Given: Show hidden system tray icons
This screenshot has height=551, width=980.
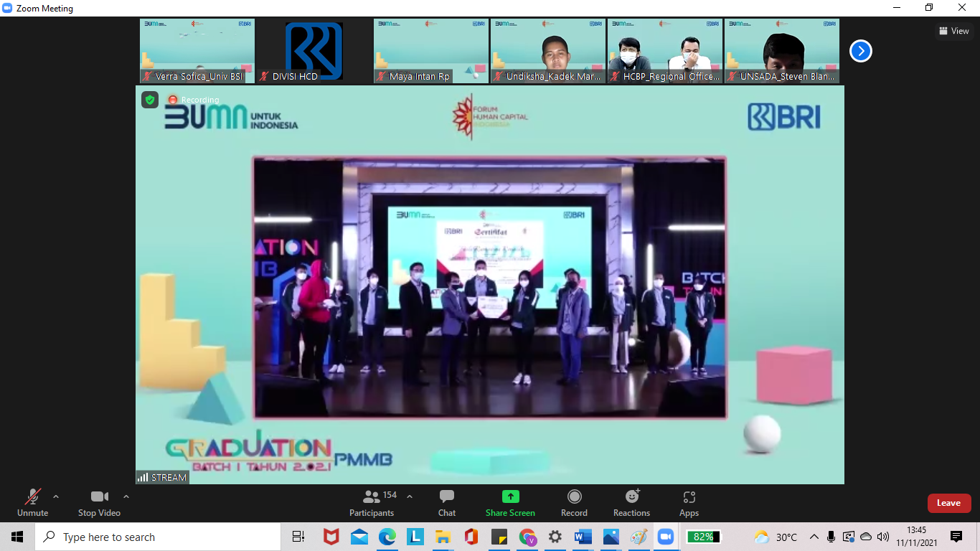Looking at the screenshot, I should [814, 537].
